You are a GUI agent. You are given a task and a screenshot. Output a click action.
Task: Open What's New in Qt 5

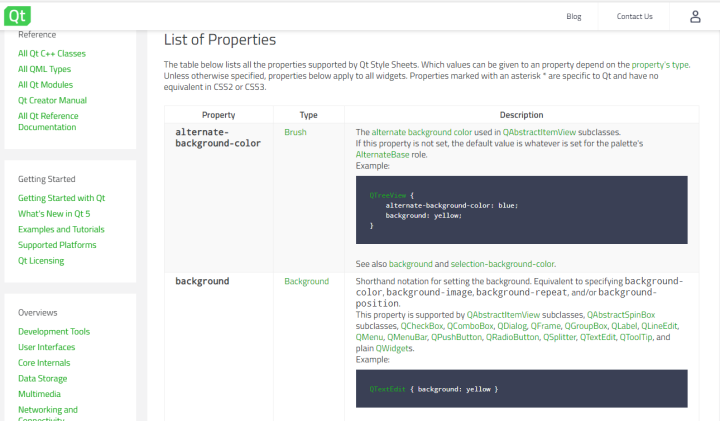click(54, 214)
